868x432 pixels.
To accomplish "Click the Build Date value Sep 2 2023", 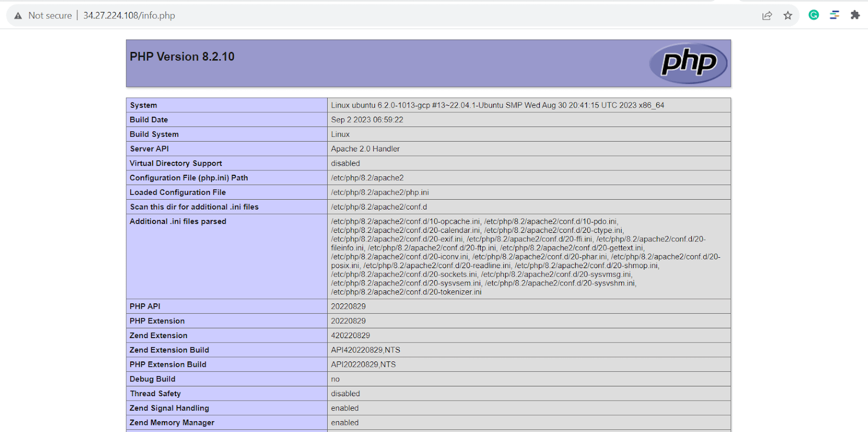I will coord(367,120).
